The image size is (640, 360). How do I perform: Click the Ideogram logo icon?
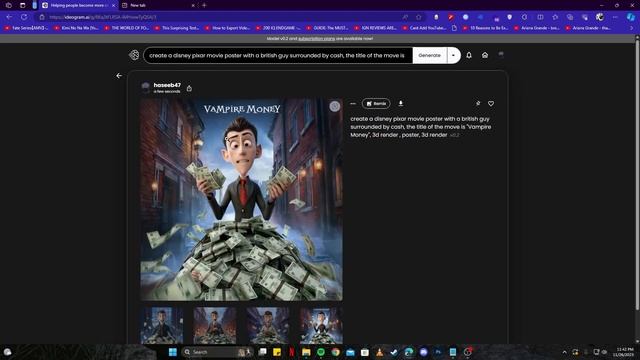coord(134,55)
